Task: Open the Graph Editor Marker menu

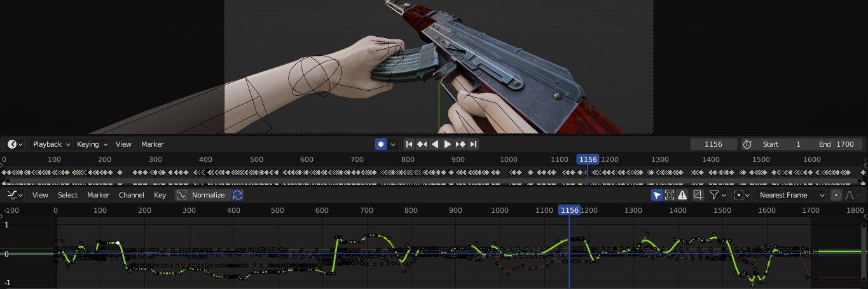Action: (x=99, y=195)
